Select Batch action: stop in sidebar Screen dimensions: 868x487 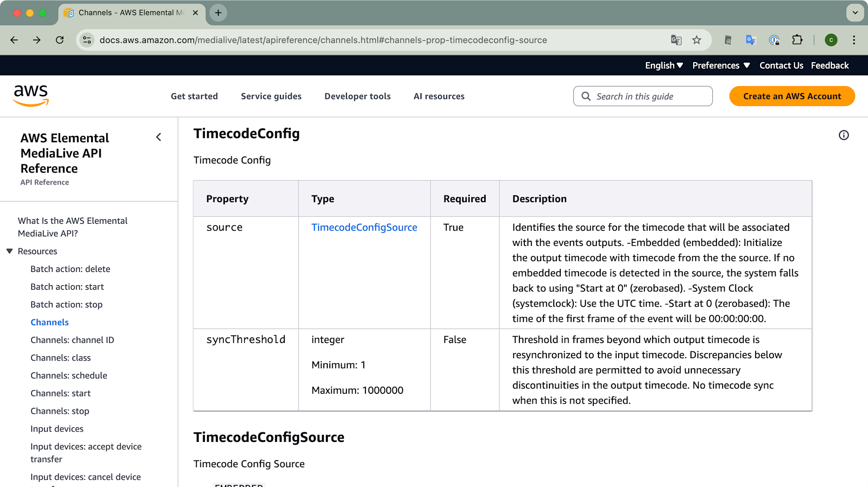(66, 304)
